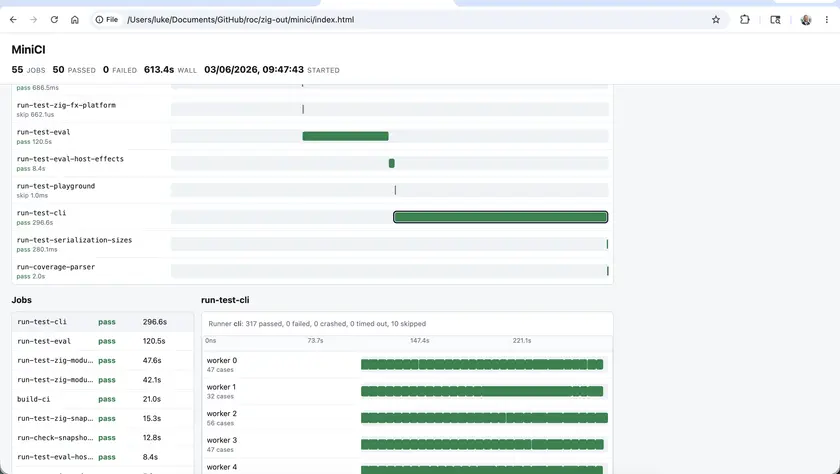Screen dimensions: 840x474
Task: Click the 73.7s axis tick label
Action: coord(315,341)
